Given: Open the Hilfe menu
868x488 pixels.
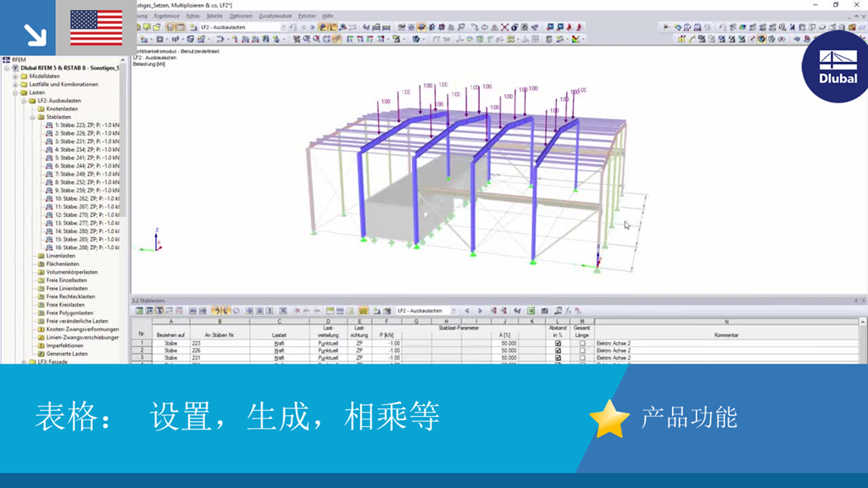Looking at the screenshot, I should 328,16.
